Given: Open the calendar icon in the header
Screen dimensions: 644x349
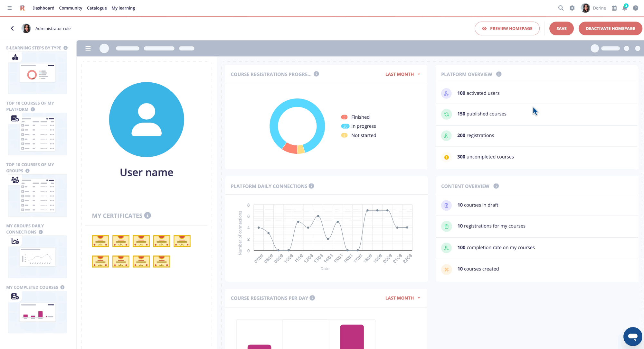Looking at the screenshot, I should (x=614, y=8).
